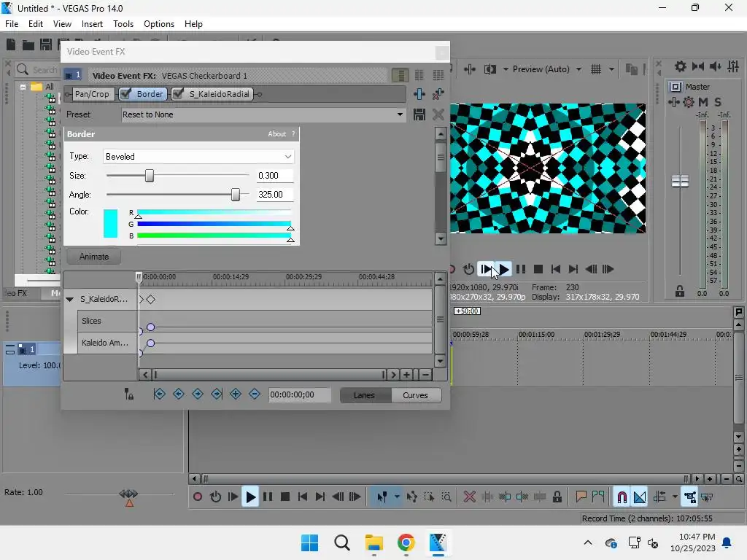Open the Preset dropdown showing Reset to None
The width and height of the screenshot is (747, 560).
pos(400,114)
